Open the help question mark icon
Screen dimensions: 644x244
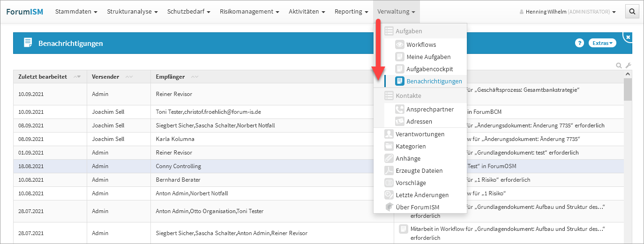pos(579,43)
